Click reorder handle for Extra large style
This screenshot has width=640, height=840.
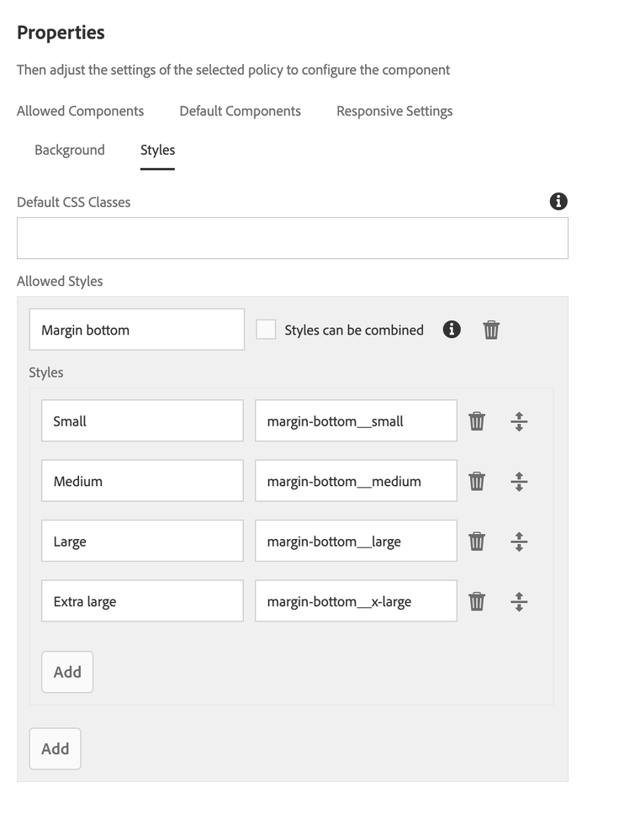click(519, 602)
